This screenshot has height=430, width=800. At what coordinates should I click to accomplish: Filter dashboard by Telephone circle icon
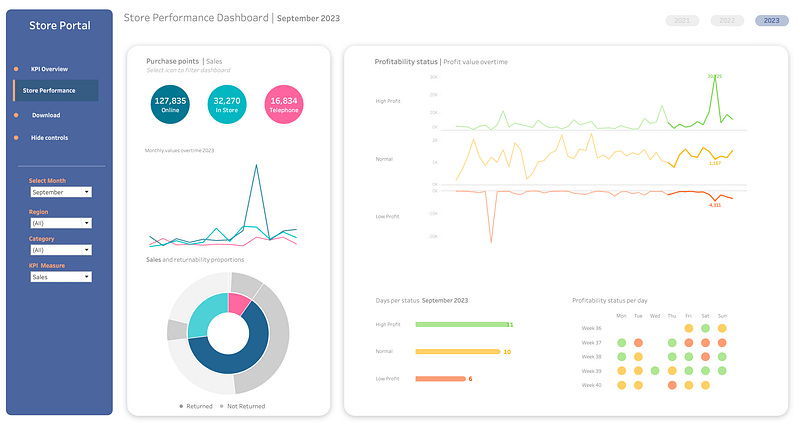click(x=284, y=104)
